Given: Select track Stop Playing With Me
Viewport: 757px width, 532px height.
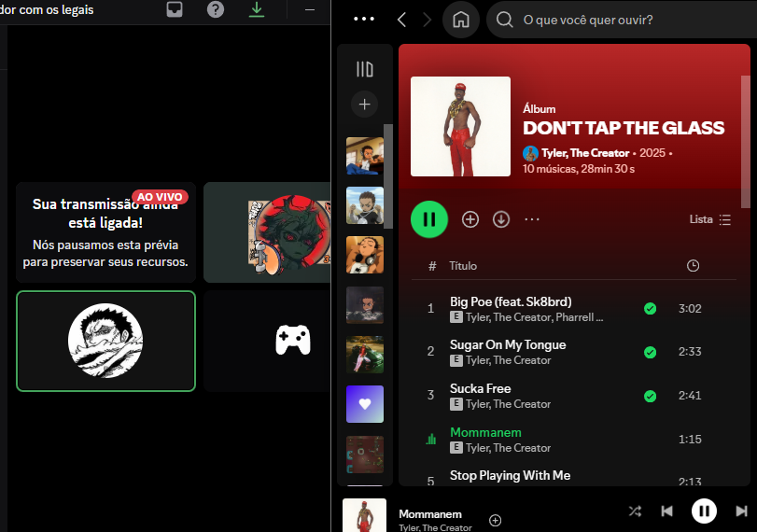Looking at the screenshot, I should [x=573, y=475].
